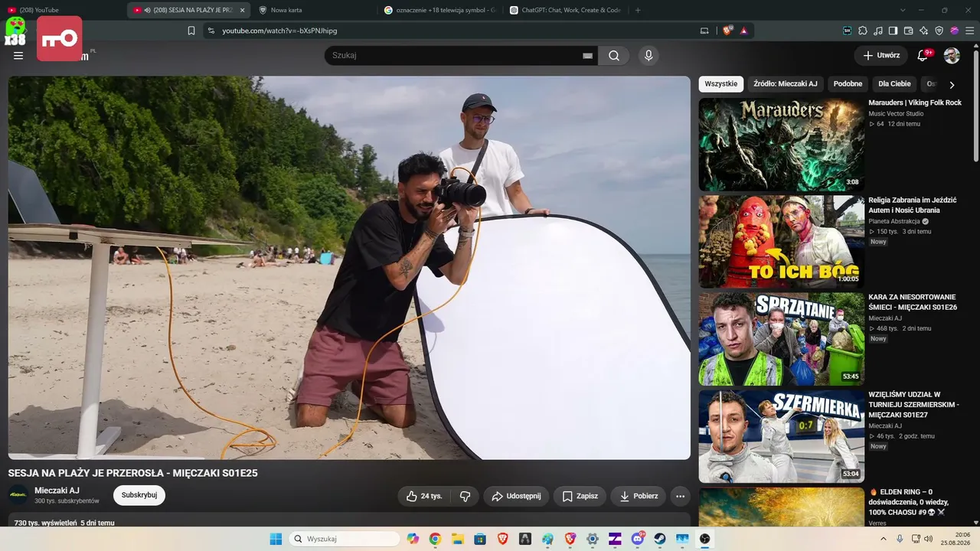Open the browser profile avatar icon

coord(955,31)
